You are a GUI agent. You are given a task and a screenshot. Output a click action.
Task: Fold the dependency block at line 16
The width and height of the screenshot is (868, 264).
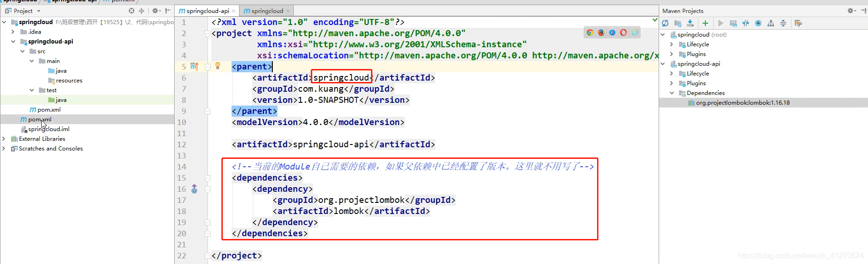click(x=208, y=189)
